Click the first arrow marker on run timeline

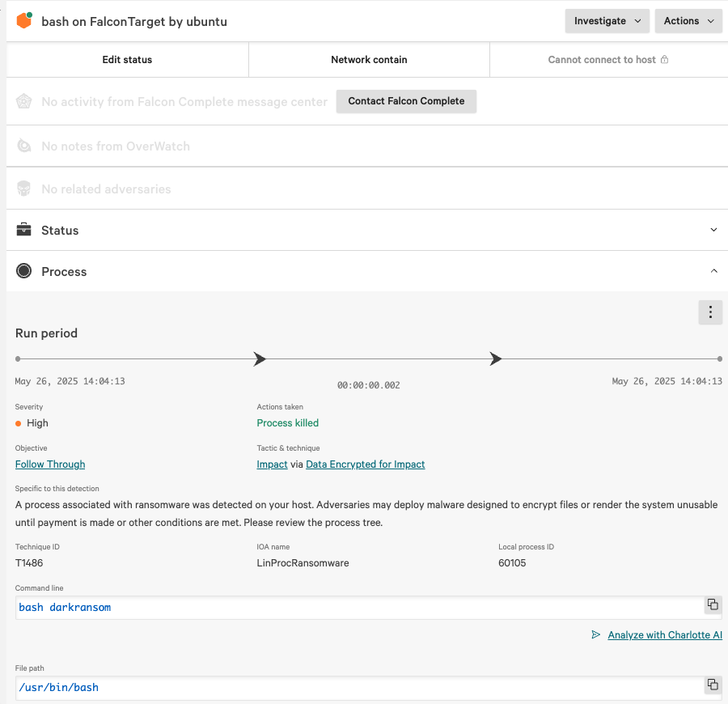click(x=260, y=358)
